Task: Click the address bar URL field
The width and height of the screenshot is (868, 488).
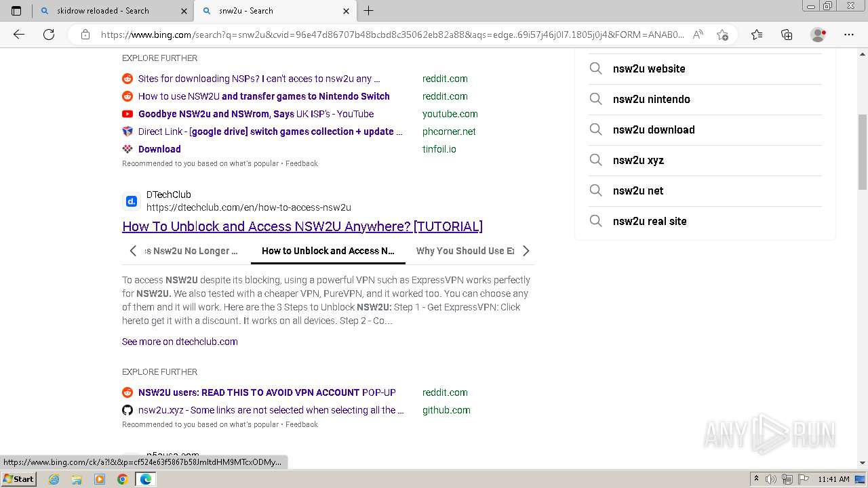Action: [392, 35]
